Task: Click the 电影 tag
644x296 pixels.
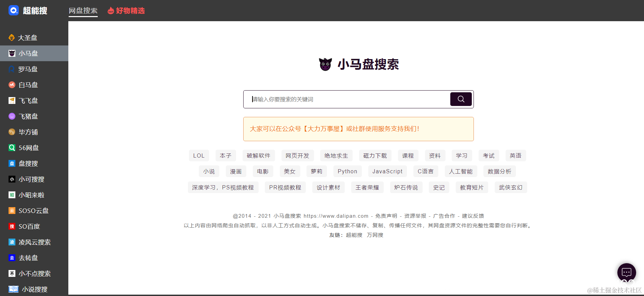Action: click(x=263, y=171)
